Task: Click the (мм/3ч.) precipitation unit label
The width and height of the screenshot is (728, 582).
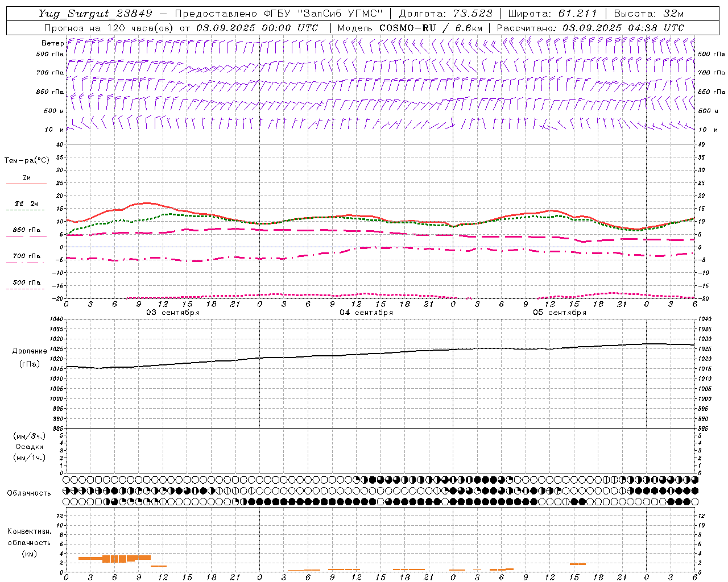Action: pos(30,436)
